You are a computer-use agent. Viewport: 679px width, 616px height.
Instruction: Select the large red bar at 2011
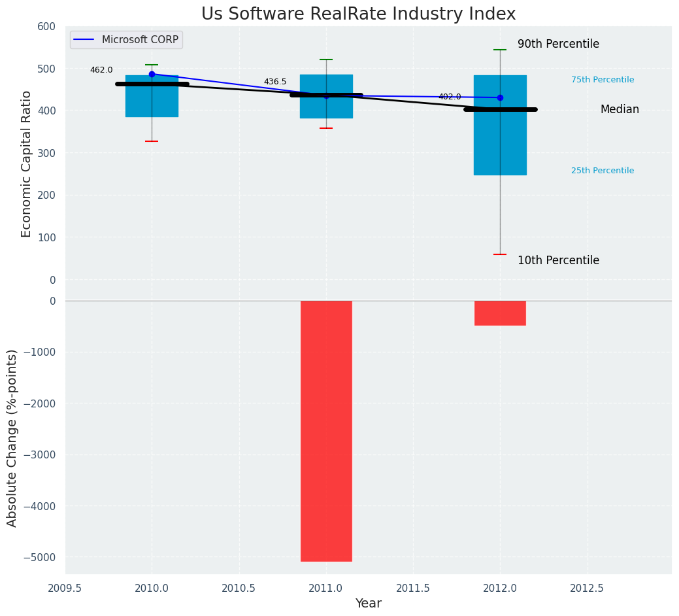326,431
